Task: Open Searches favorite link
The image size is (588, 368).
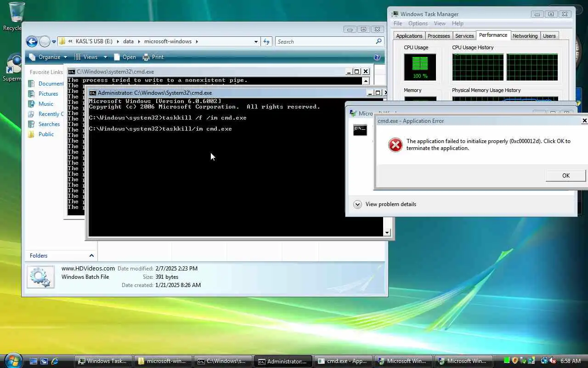Action: click(44, 124)
